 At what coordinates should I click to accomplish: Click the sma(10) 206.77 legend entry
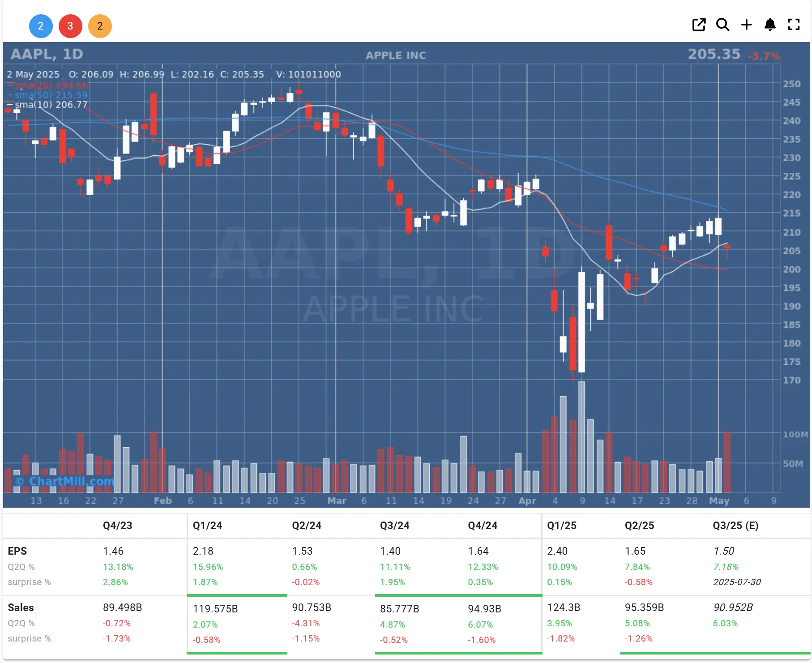pos(47,105)
